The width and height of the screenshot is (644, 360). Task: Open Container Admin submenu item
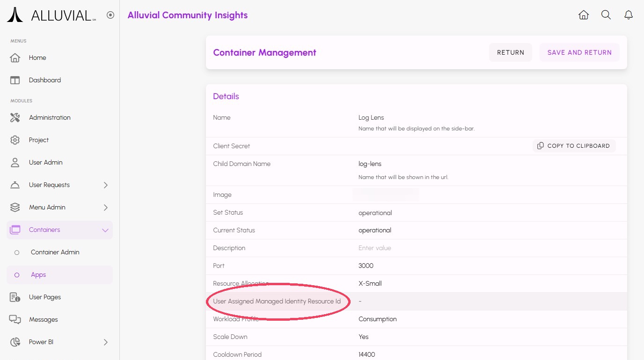tap(60, 252)
